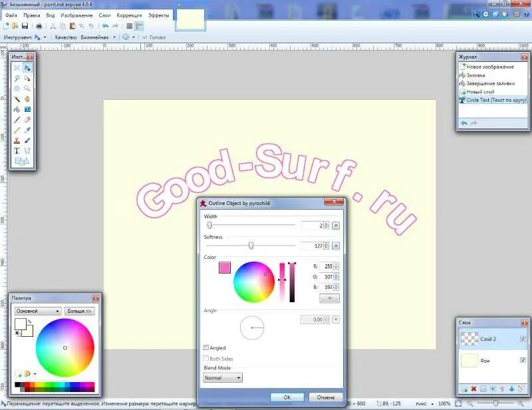Screen dimensions: 532x410
Task: Select the Shapes tool
Action: [x=22, y=161]
